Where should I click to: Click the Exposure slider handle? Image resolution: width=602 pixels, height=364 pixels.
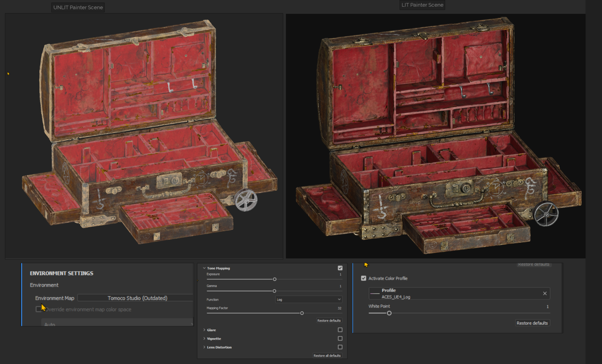click(275, 279)
